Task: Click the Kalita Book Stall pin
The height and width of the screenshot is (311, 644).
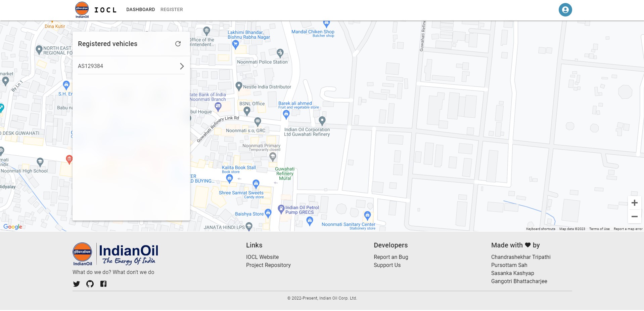Action: tap(229, 178)
